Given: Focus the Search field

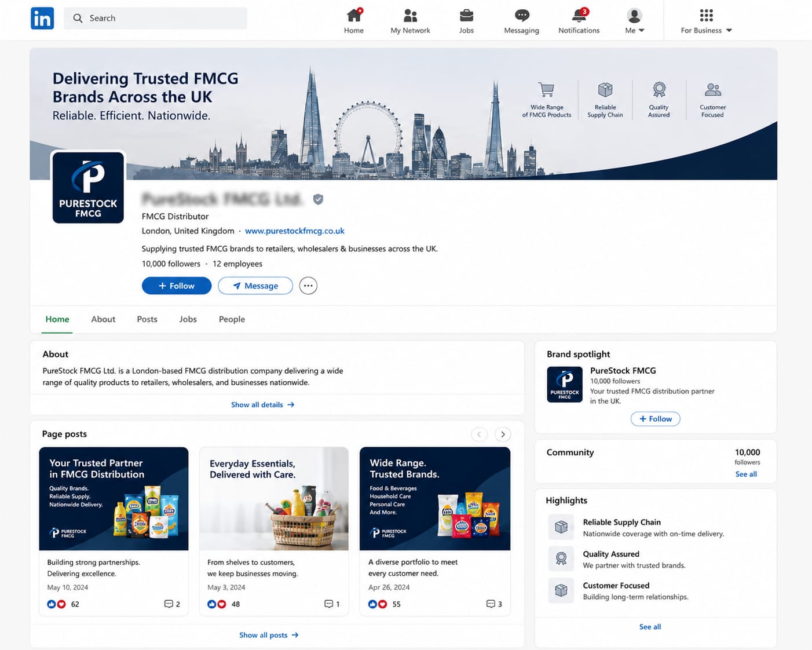Looking at the screenshot, I should point(155,18).
